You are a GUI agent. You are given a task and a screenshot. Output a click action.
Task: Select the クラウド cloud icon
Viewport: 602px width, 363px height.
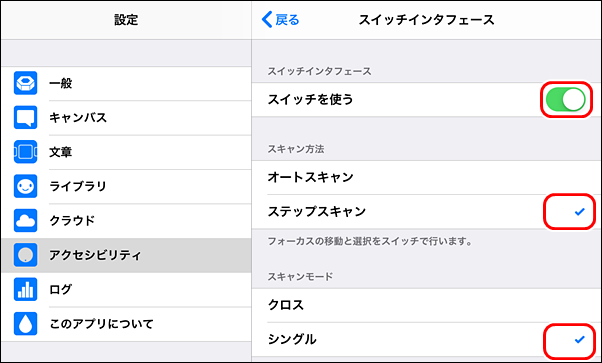(x=25, y=220)
